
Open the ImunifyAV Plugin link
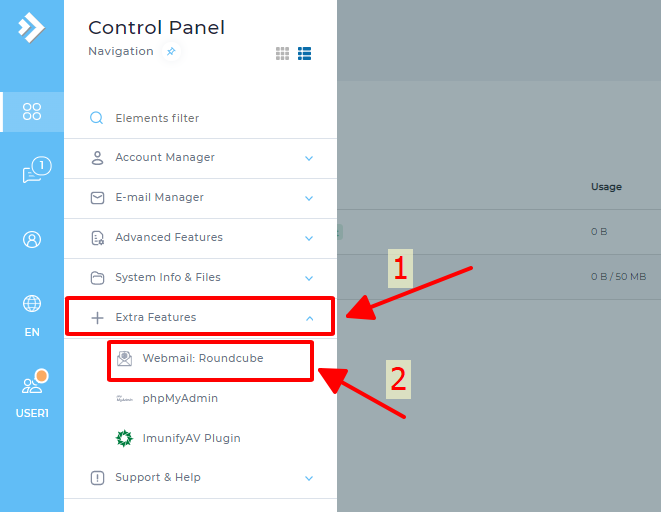[191, 438]
